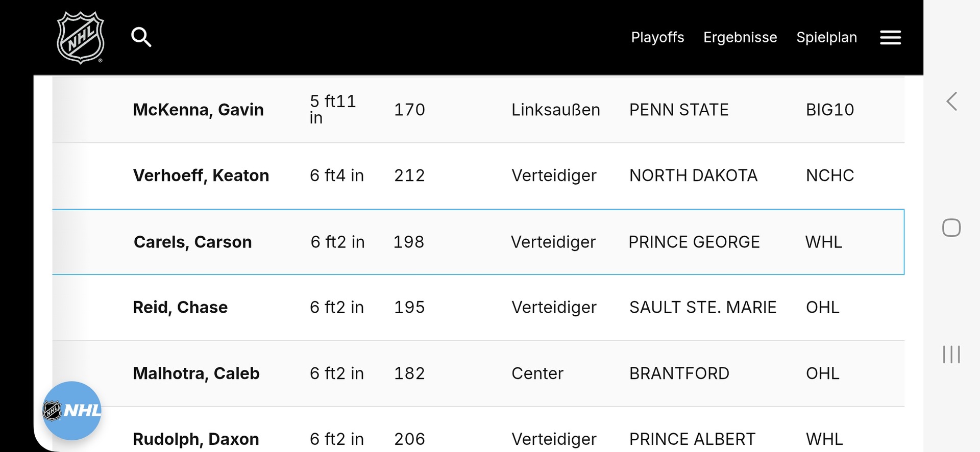This screenshot has height=452, width=980.
Task: Open Reid, Chase player link
Action: pyautogui.click(x=180, y=307)
